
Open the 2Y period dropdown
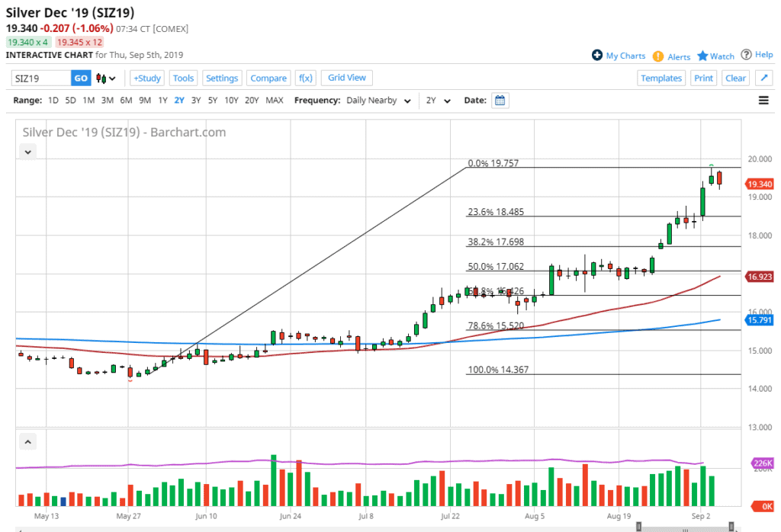[x=438, y=101]
